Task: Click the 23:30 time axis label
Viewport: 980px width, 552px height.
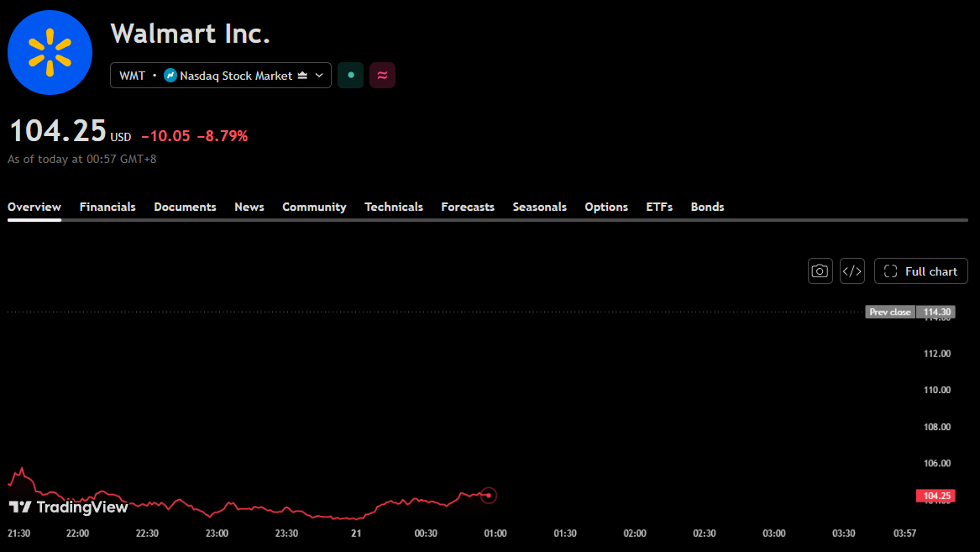Action: pos(286,534)
